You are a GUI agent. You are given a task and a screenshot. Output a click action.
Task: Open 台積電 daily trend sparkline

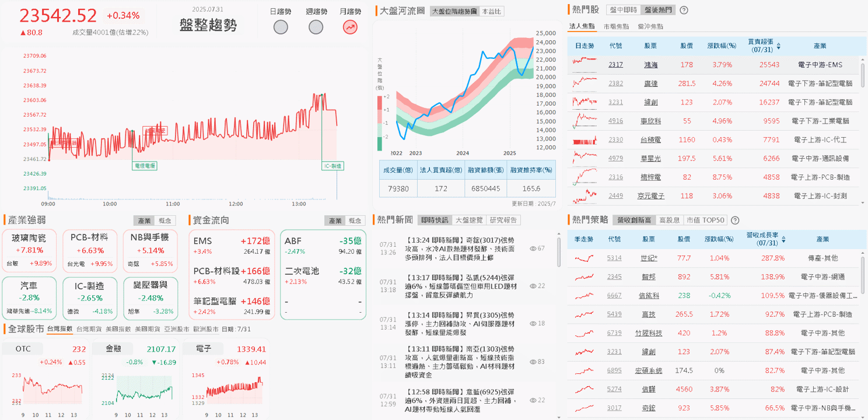tap(584, 139)
